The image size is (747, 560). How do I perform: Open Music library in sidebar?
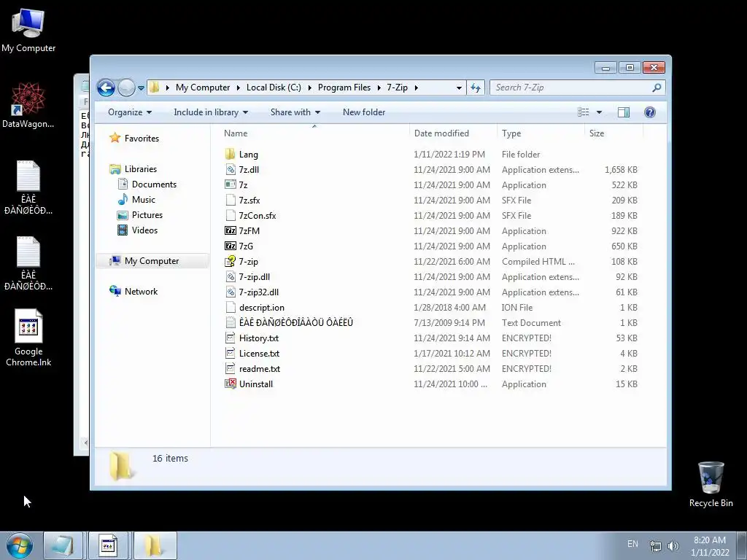[x=144, y=200]
